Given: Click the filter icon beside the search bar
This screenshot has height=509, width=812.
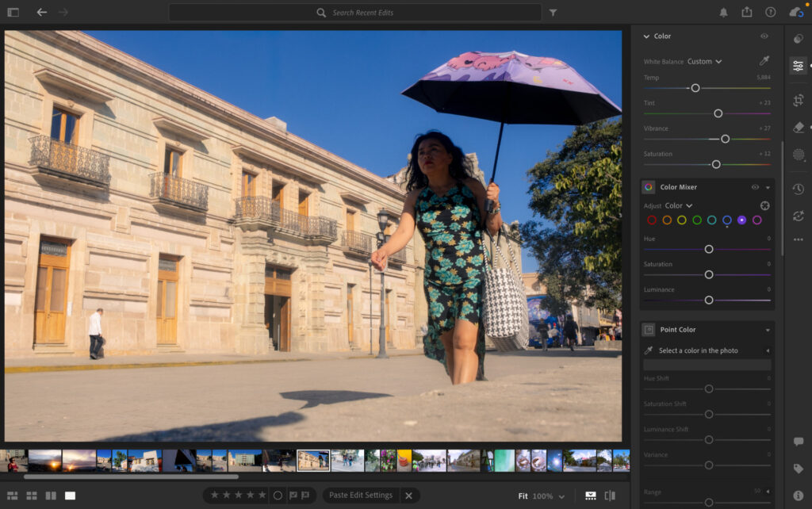Looking at the screenshot, I should 552,13.
